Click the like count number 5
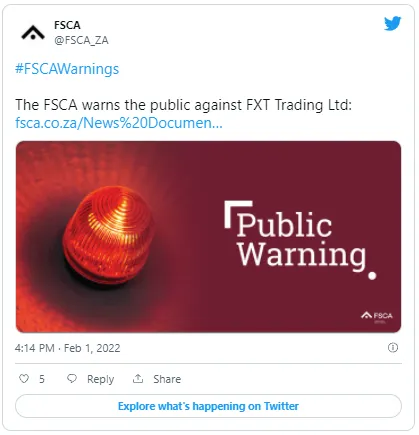The image size is (419, 435). 42,379
